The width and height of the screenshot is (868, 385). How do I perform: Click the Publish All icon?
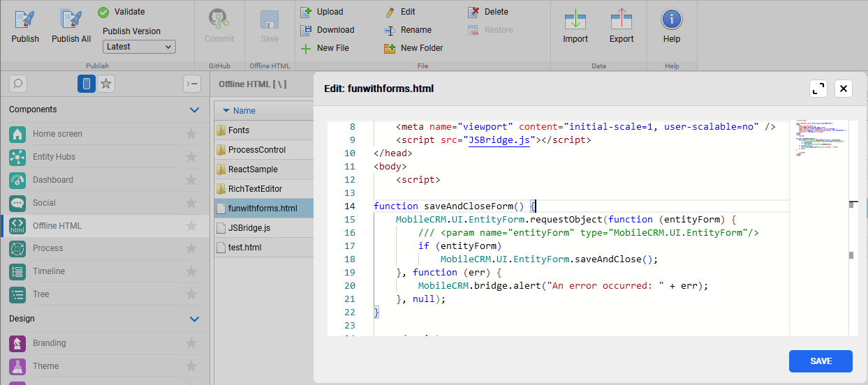[x=71, y=20]
